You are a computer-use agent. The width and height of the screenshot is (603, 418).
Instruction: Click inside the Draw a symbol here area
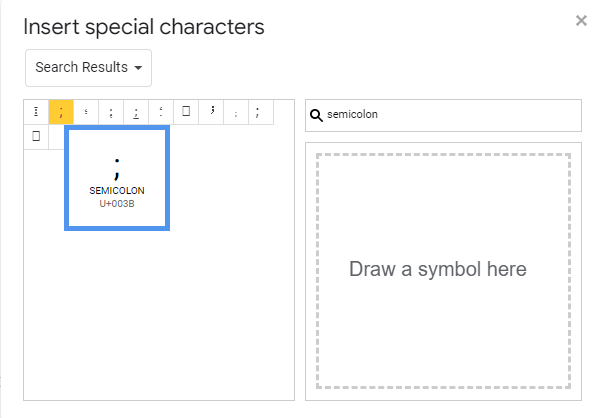pyautogui.click(x=443, y=271)
